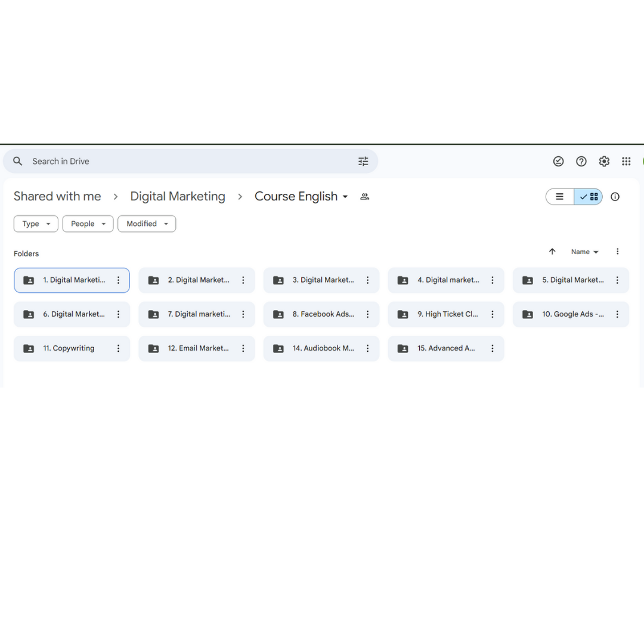Select the 7. Digital marketi... folder

(197, 314)
